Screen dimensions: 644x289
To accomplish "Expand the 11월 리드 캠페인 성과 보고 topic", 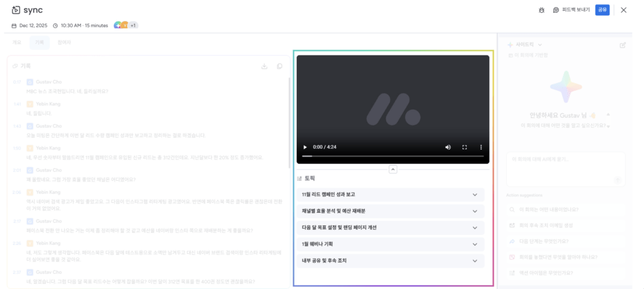I will [390, 195].
